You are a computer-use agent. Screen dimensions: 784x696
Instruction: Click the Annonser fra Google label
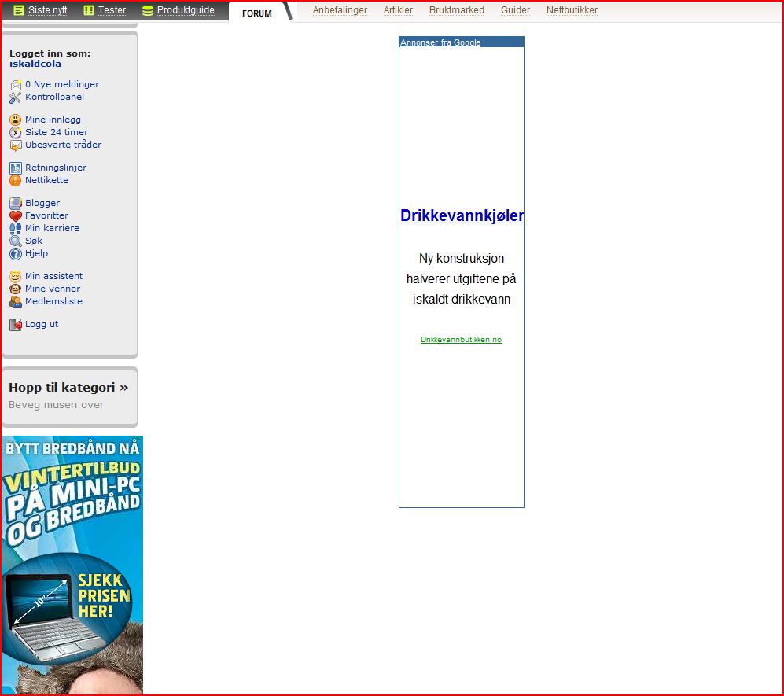440,42
